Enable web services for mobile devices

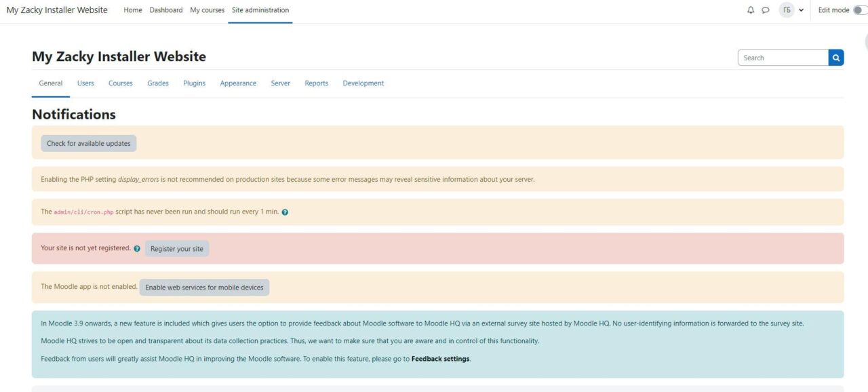(204, 287)
